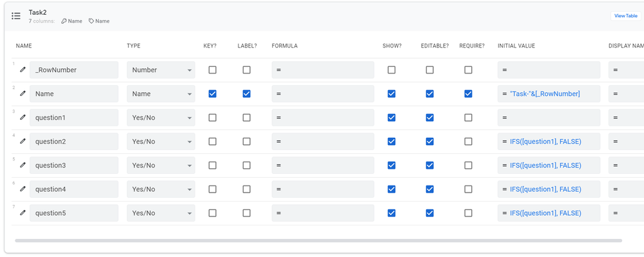
Task: Click formula field for Name row
Action: (x=323, y=93)
